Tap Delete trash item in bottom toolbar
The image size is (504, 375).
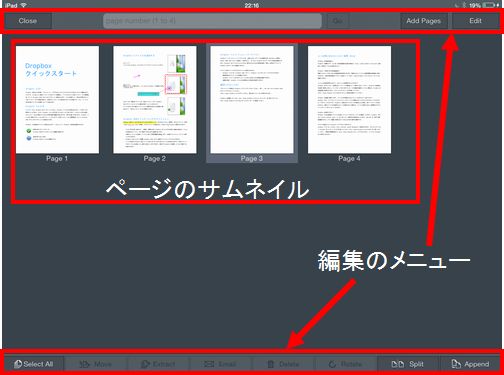pyautogui.click(x=283, y=364)
